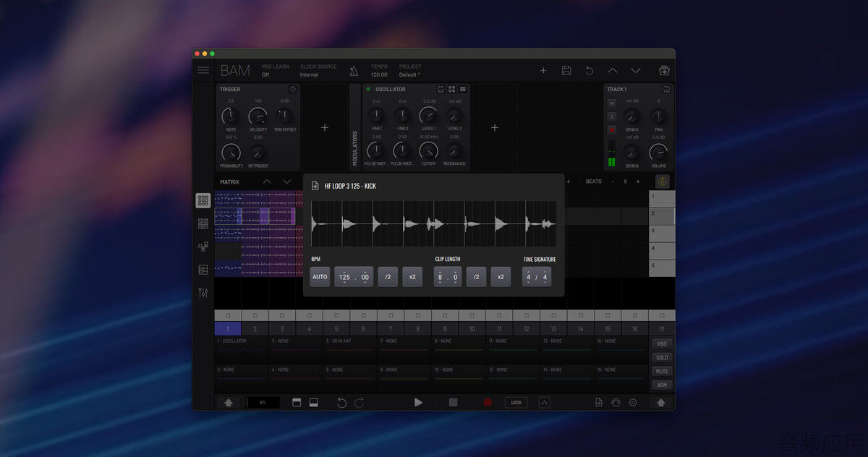
Task: Open the MIDI Learn setting showing Off
Action: pyautogui.click(x=275, y=71)
